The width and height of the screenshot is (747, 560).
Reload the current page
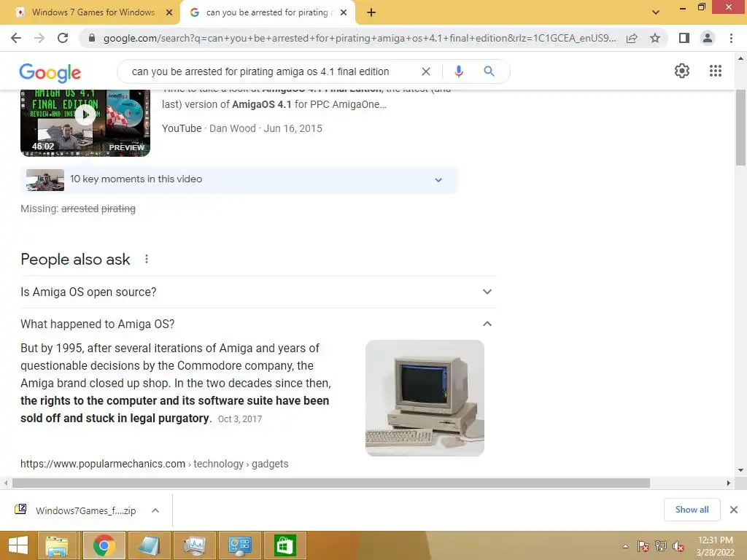click(x=63, y=38)
